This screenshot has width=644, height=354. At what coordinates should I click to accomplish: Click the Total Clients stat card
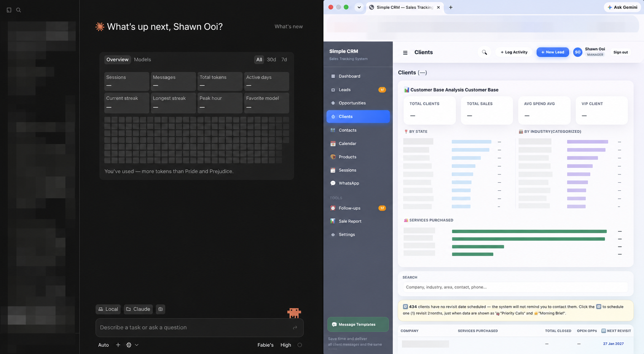click(x=430, y=110)
